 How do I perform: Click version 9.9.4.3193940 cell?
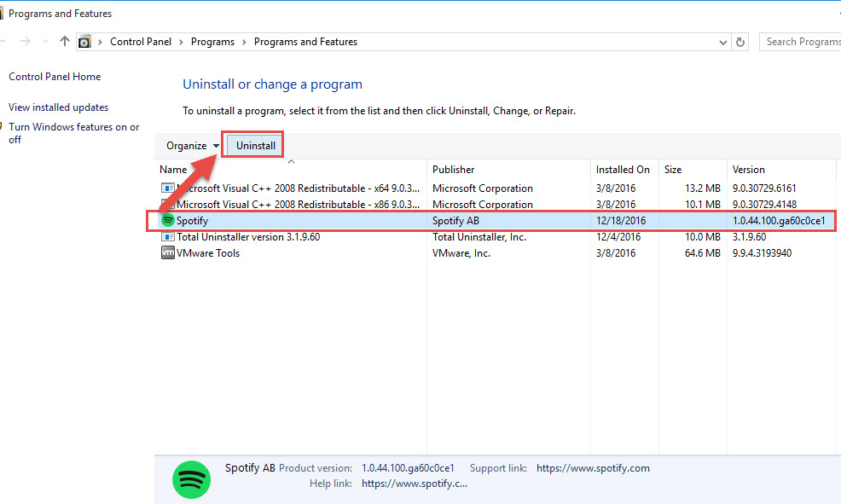[x=762, y=252]
